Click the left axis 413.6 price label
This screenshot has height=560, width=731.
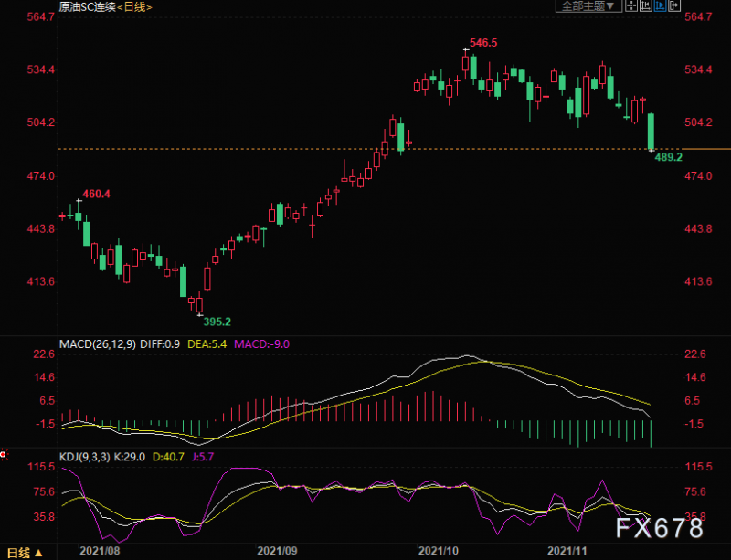[41, 281]
